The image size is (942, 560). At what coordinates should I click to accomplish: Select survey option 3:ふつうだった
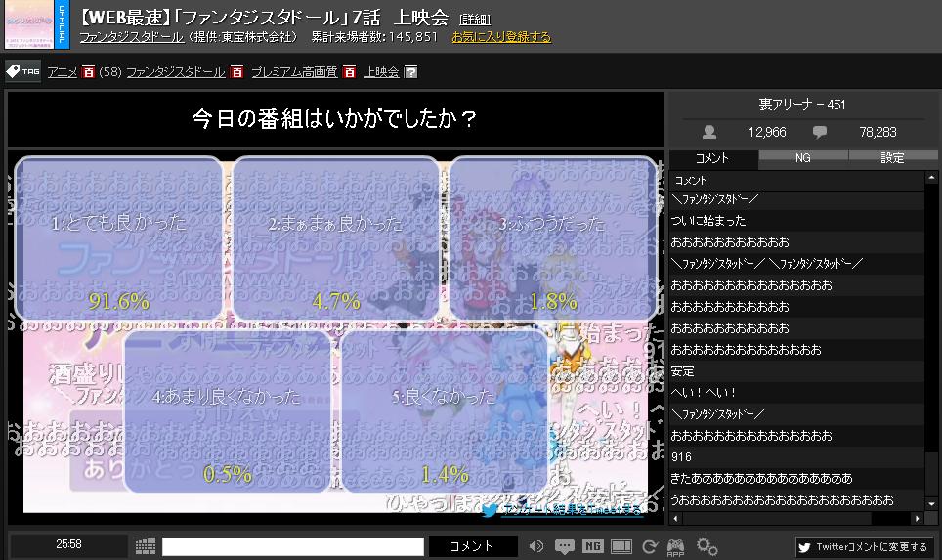pyautogui.click(x=553, y=238)
